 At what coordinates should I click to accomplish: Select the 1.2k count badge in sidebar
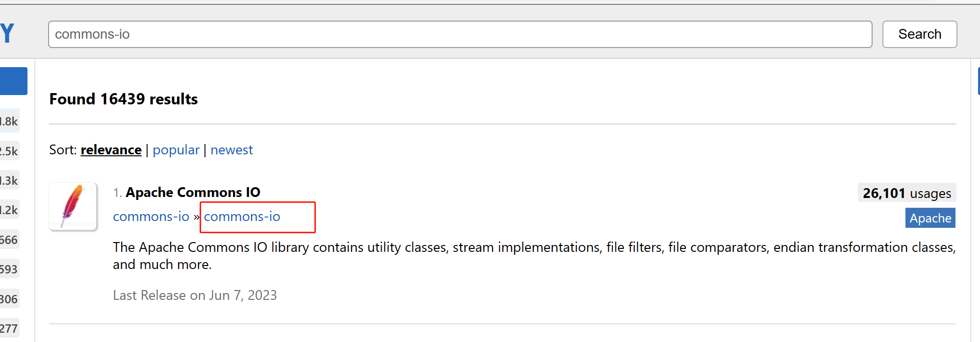pyautogui.click(x=9, y=210)
